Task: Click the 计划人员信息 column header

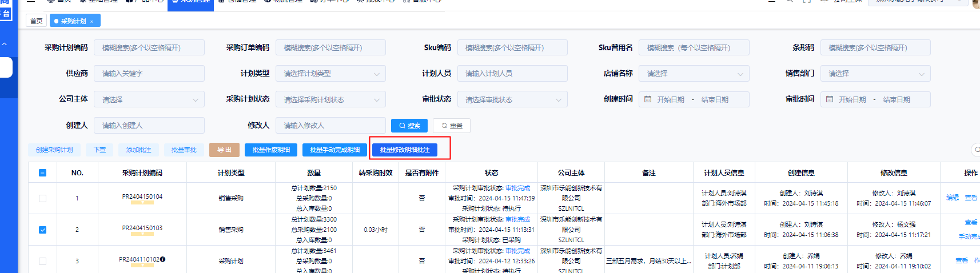Action: pyautogui.click(x=724, y=172)
